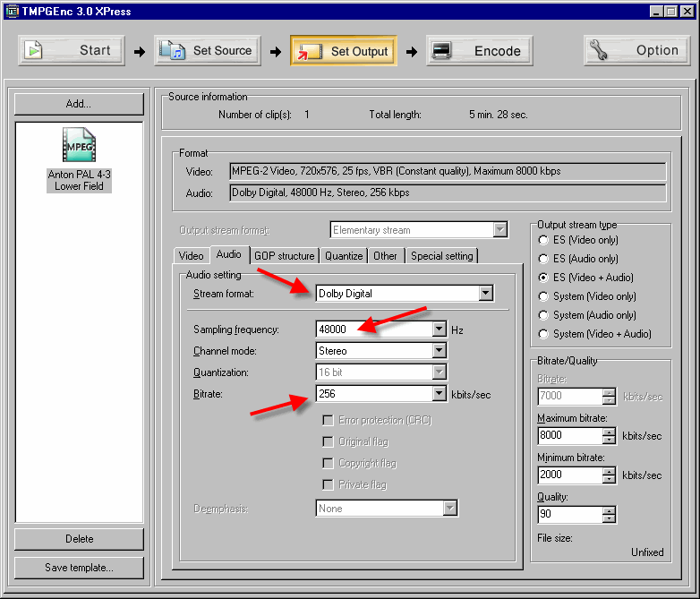Close the TMPGEnc window
Screen dimensions: 700x599
[x=687, y=11]
